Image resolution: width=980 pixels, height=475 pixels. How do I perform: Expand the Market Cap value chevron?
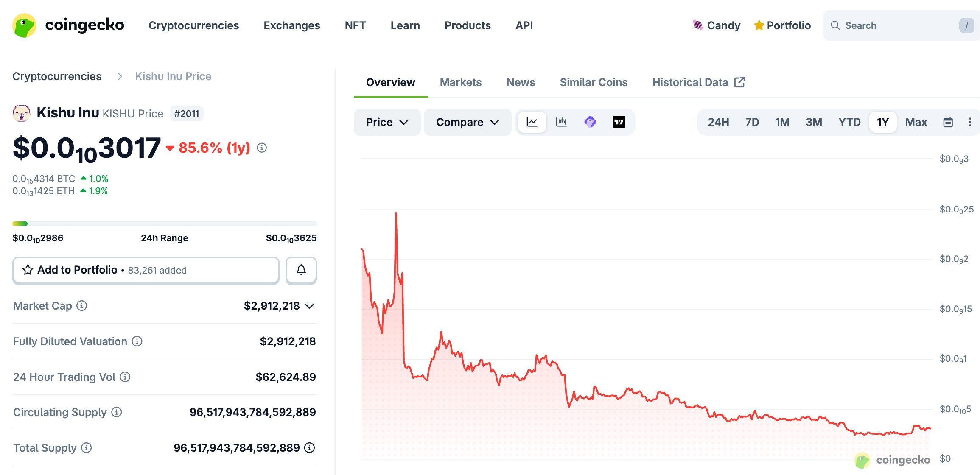pyautogui.click(x=310, y=306)
